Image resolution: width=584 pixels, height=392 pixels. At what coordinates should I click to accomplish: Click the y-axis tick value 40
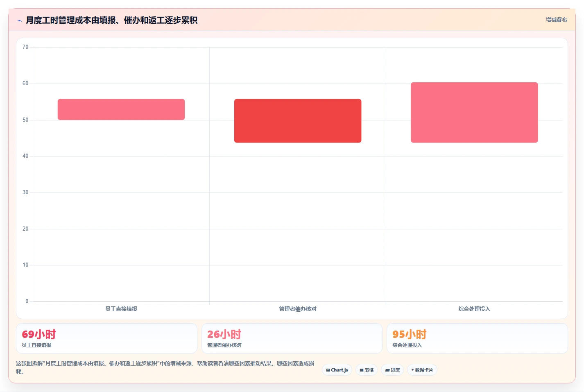(25, 156)
